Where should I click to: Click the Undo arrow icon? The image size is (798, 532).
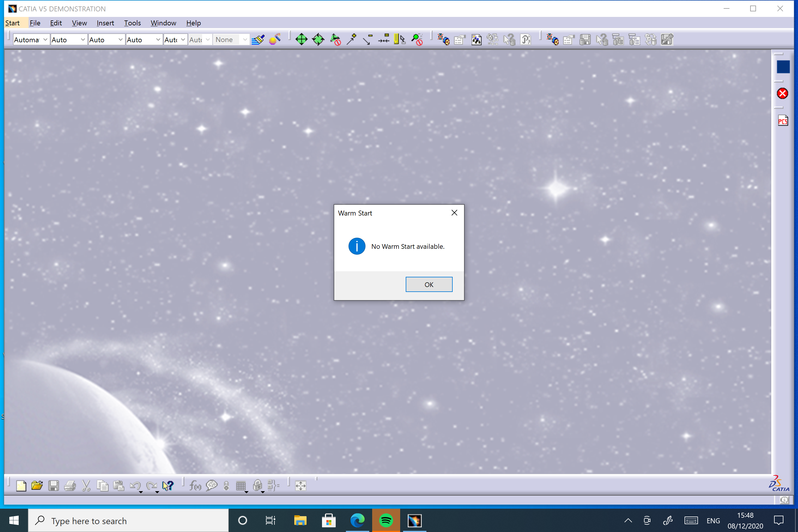[135, 486]
